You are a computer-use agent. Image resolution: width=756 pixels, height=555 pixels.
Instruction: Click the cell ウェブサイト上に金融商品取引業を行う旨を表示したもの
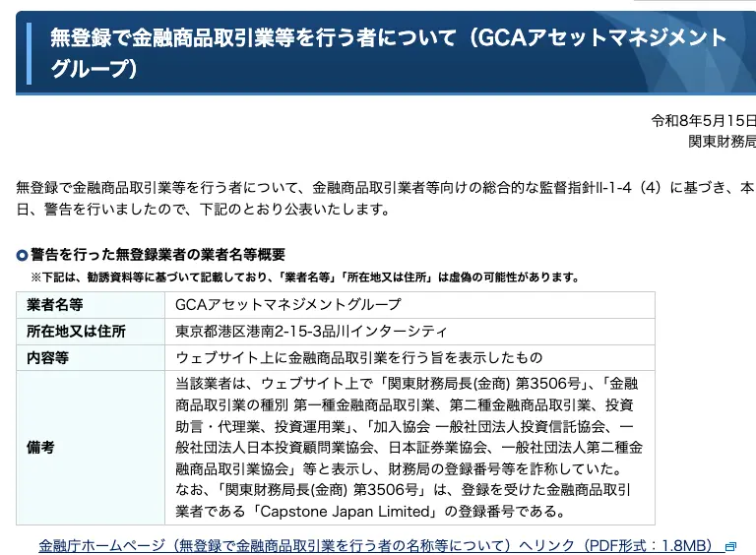(409, 357)
